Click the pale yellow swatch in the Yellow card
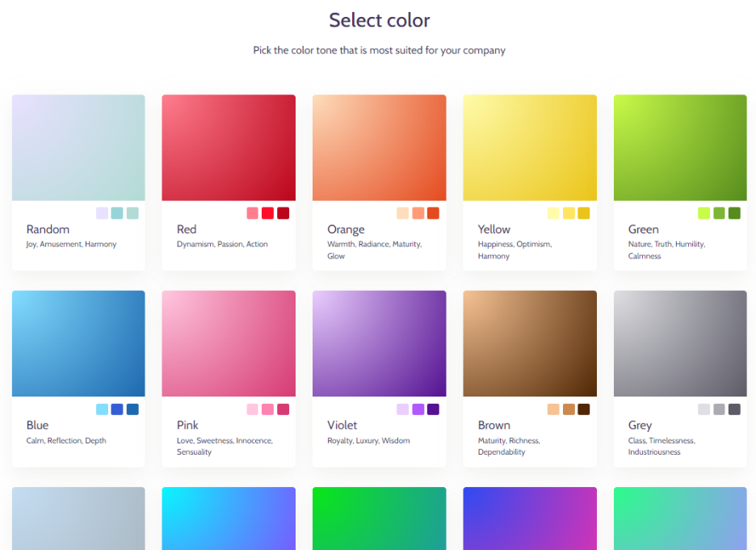756x550 pixels. (553, 213)
